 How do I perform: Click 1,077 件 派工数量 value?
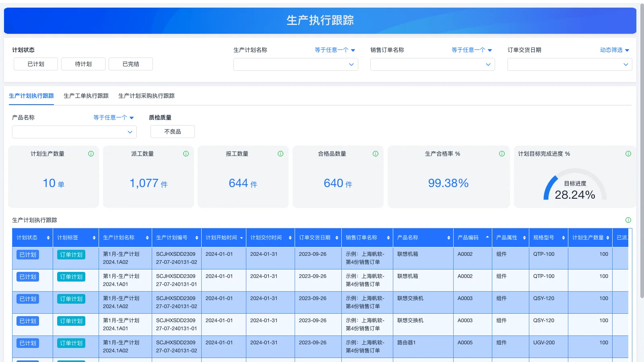tap(149, 183)
